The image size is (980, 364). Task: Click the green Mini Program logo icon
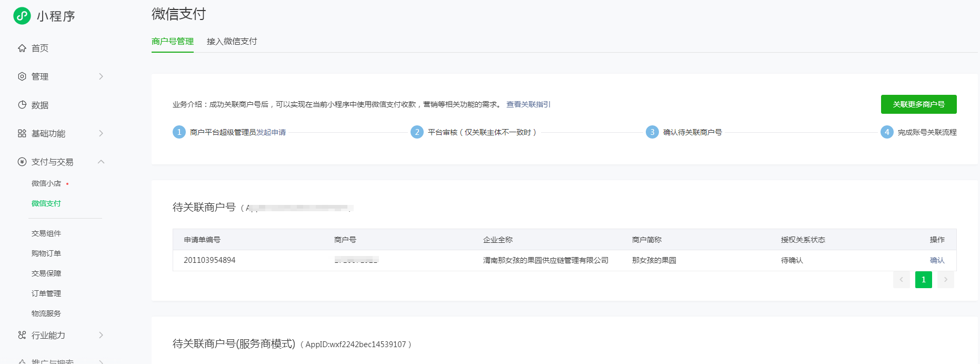(x=22, y=16)
